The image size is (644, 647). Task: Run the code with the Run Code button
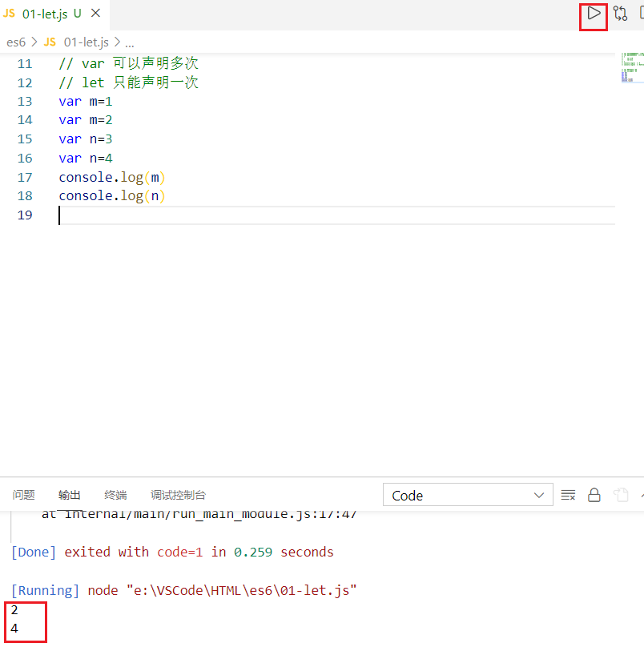click(593, 14)
